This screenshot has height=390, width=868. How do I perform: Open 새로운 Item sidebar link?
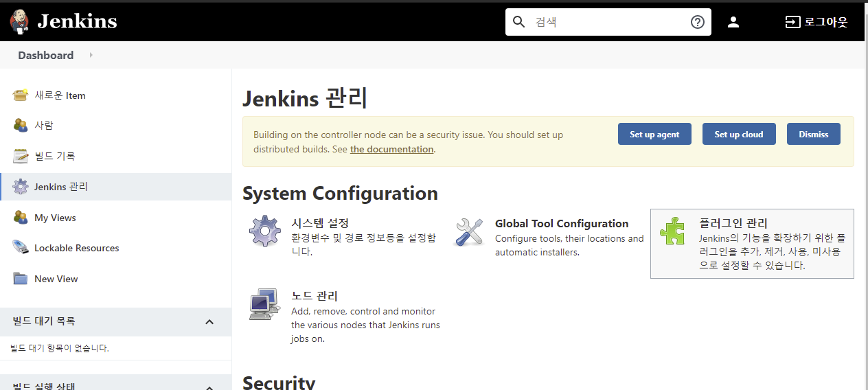click(x=60, y=95)
